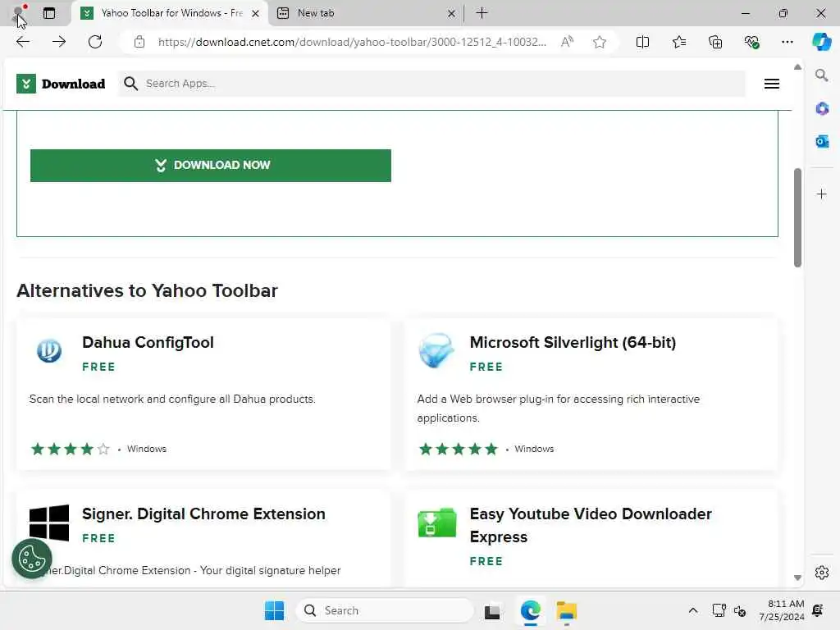This screenshot has width=840, height=630.
Task: Click the page vertical scrollbar thumb
Action: click(x=797, y=217)
